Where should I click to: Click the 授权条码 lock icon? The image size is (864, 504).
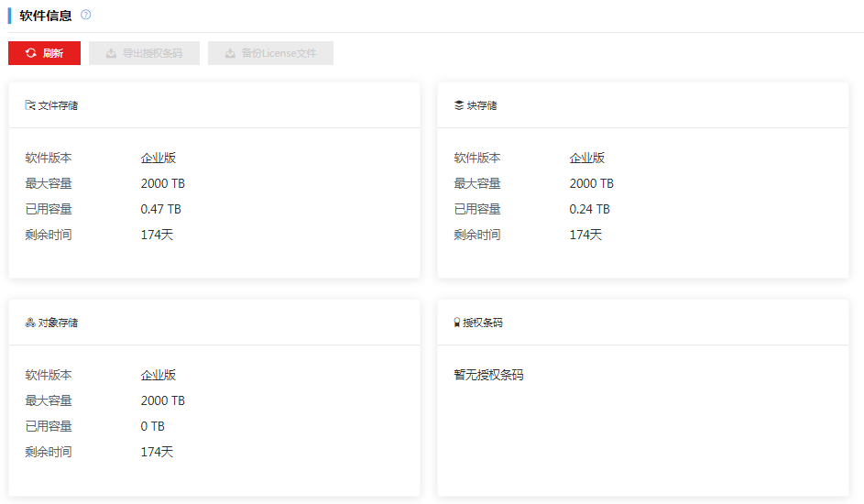[x=457, y=323]
